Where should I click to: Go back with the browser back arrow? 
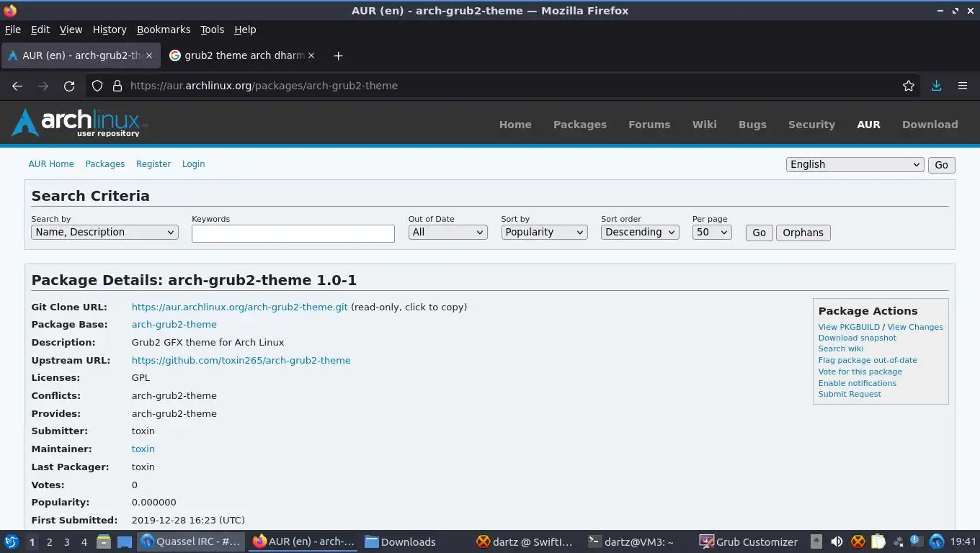[17, 86]
